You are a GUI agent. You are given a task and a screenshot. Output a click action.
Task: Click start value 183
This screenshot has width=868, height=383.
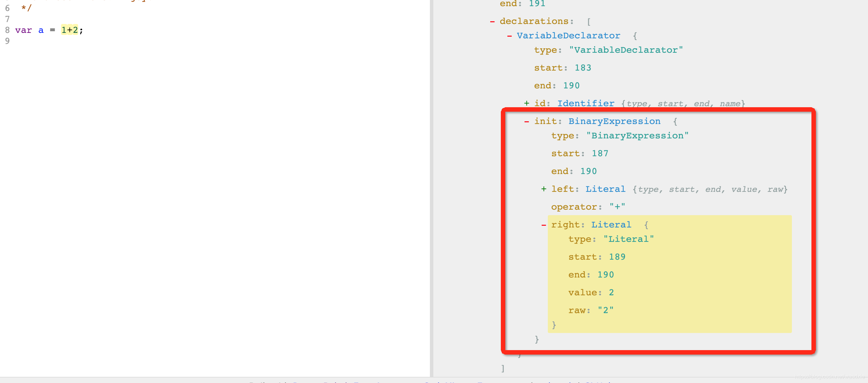[x=583, y=68]
